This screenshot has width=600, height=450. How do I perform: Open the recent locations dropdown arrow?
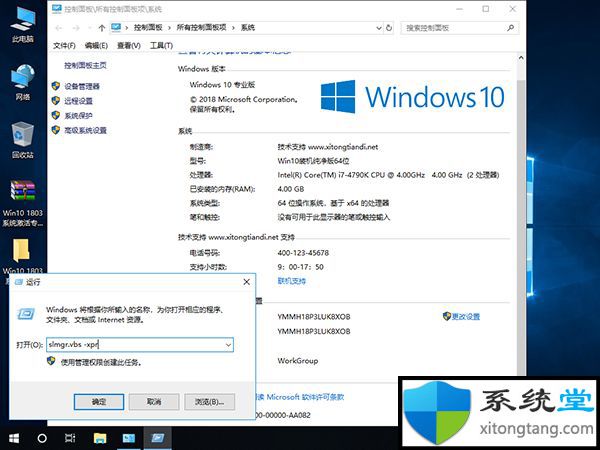(x=90, y=28)
